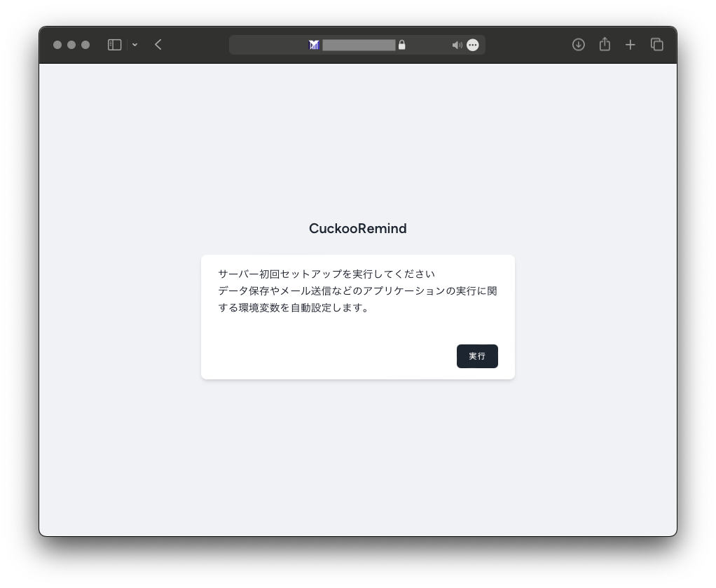The height and width of the screenshot is (588, 716).
Task: Zoom the Safari window to full screen
Action: [x=85, y=45]
